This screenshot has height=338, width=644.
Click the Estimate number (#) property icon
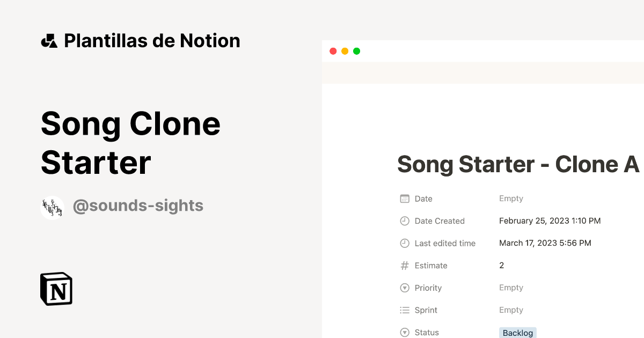[x=404, y=266]
